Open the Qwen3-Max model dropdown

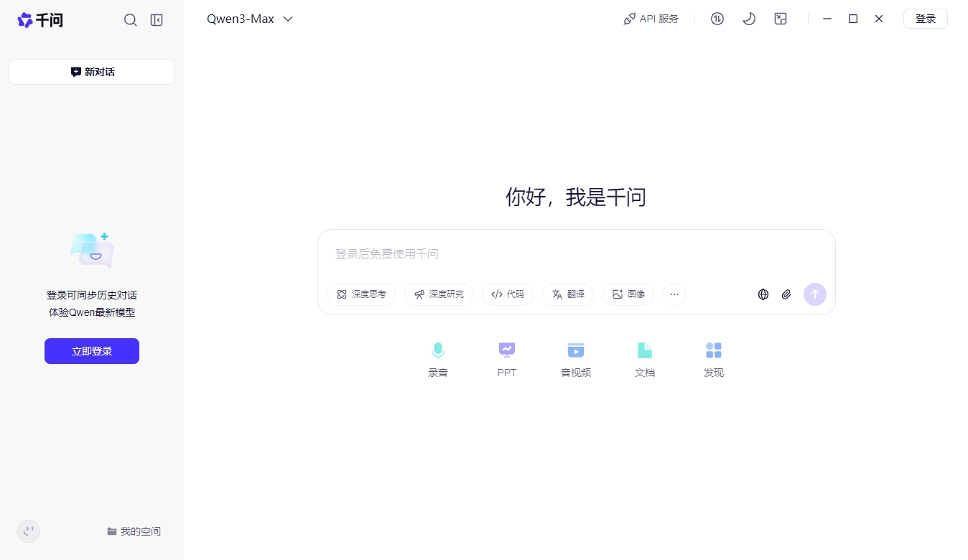[250, 19]
